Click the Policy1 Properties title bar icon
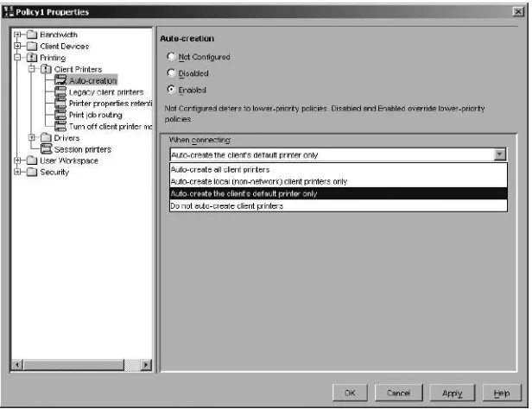The width and height of the screenshot is (532, 409). 8,12
